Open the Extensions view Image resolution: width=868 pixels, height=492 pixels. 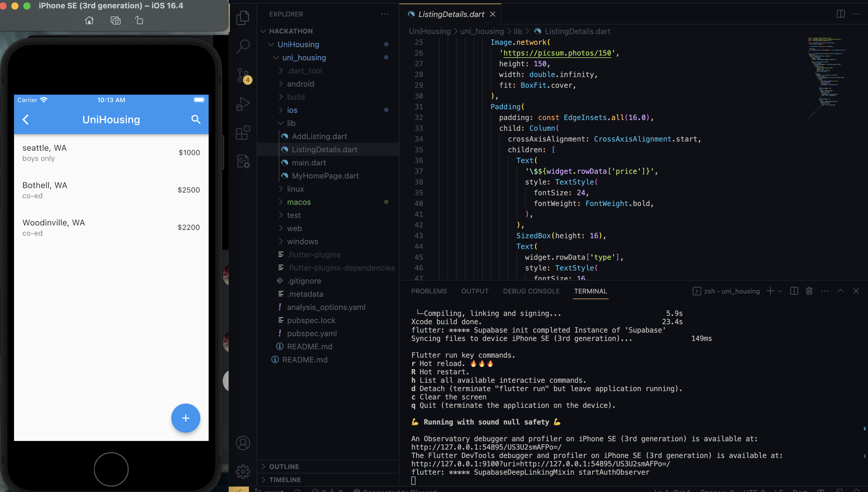tap(243, 133)
